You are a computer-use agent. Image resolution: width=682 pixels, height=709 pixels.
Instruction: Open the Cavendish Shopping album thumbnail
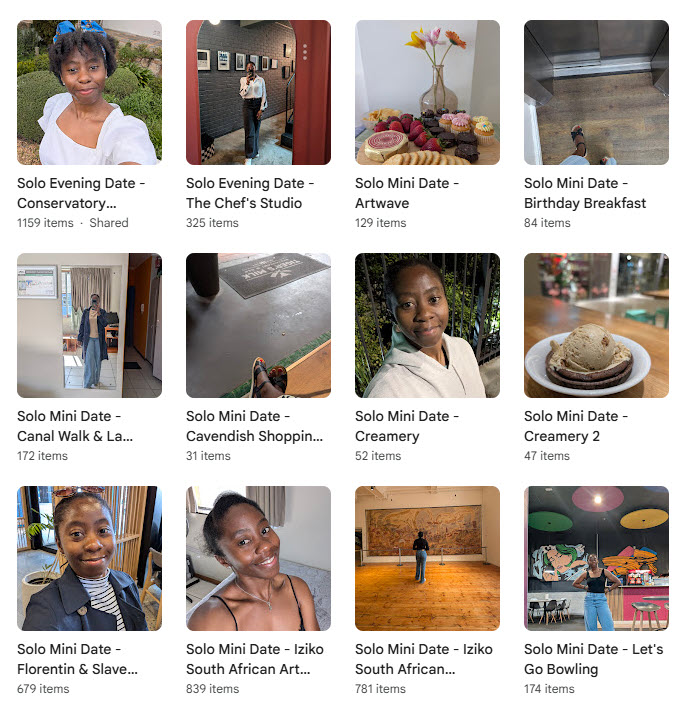[258, 325]
